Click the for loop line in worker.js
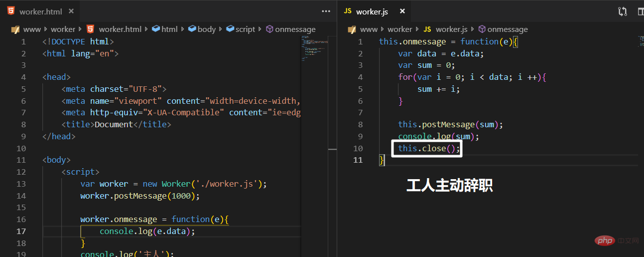The image size is (644, 257). (x=473, y=77)
